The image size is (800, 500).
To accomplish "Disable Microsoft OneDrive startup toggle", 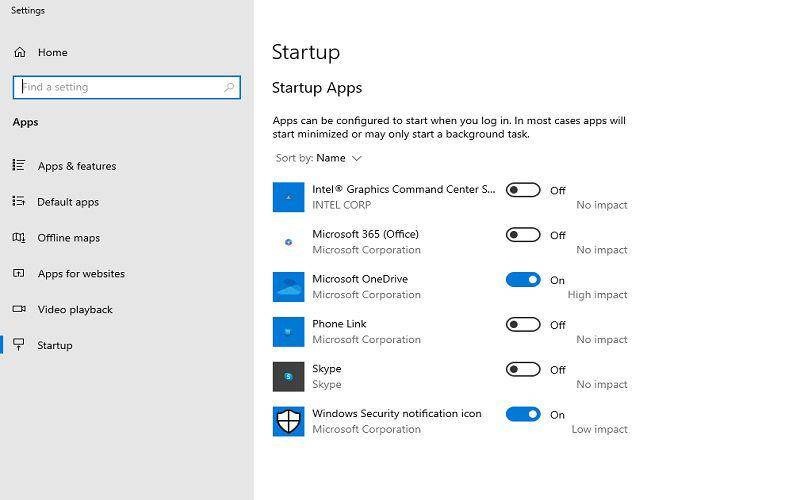I will [523, 280].
